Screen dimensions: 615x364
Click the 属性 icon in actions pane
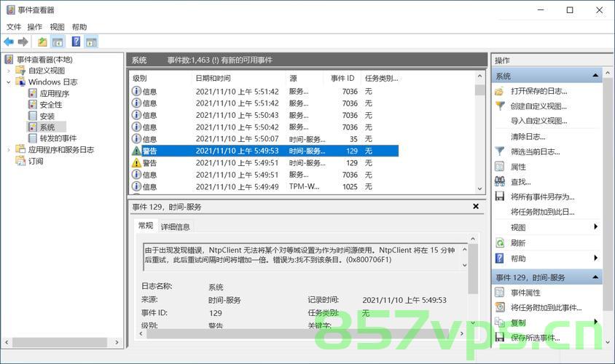[500, 167]
